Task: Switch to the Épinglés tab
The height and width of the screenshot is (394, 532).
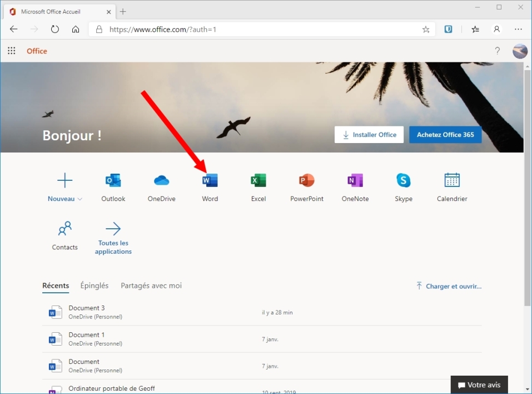Action: 95,285
